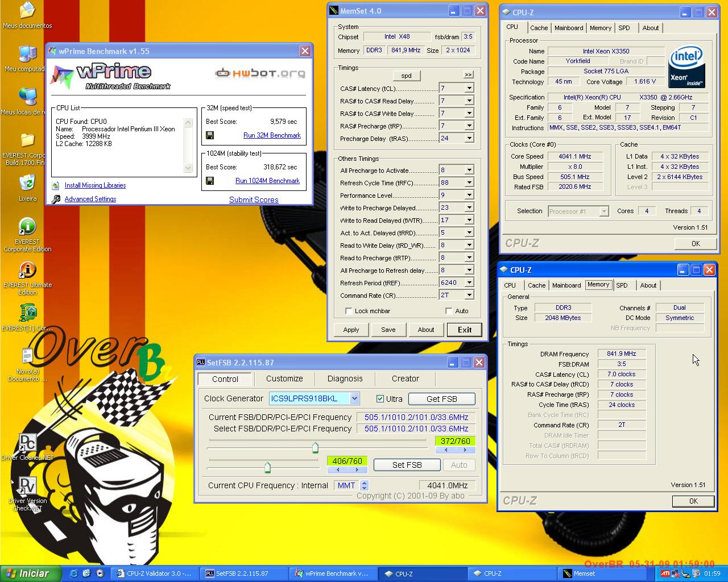Click the CPU List scrollbar in wPrime
Image resolution: width=728 pixels, height=582 pixels.
(188, 145)
